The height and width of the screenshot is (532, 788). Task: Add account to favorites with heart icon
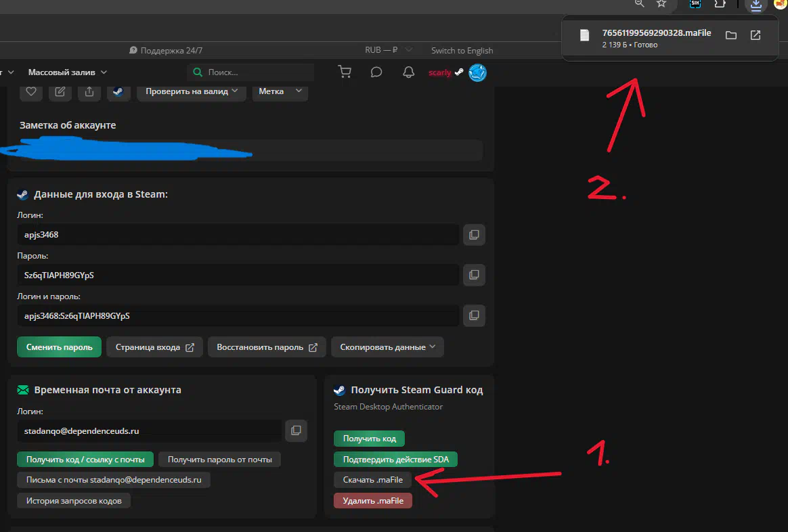tap(31, 91)
